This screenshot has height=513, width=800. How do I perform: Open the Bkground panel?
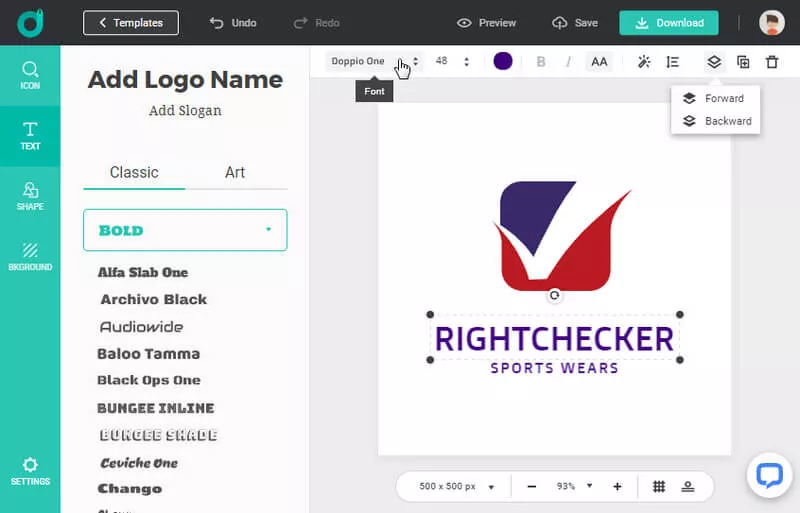click(x=30, y=257)
